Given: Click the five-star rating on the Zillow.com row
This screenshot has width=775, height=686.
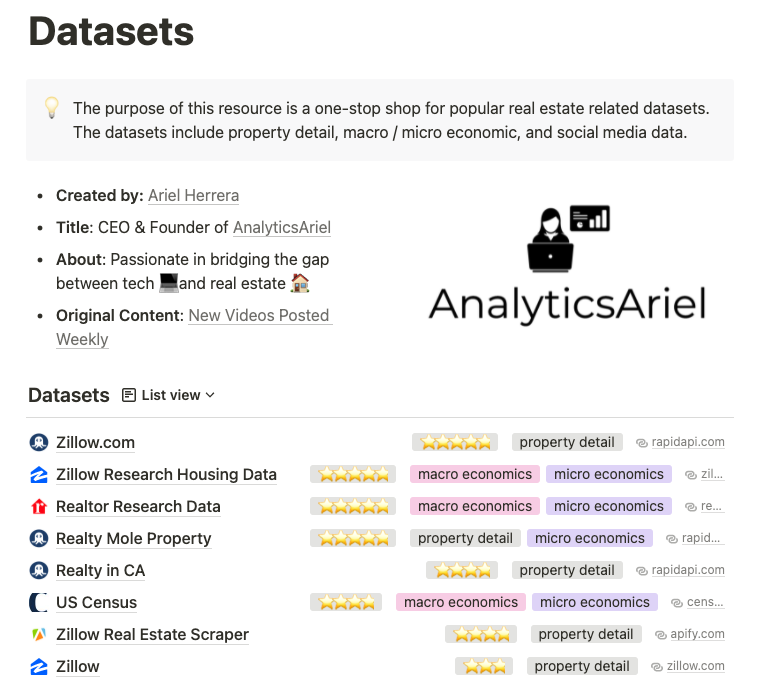Looking at the screenshot, I should (455, 442).
